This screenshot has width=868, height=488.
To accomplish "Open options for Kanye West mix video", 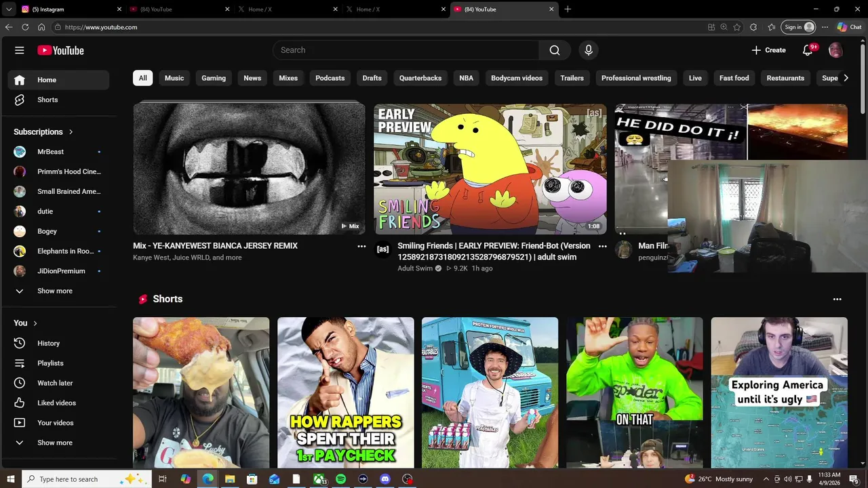I will (x=361, y=247).
